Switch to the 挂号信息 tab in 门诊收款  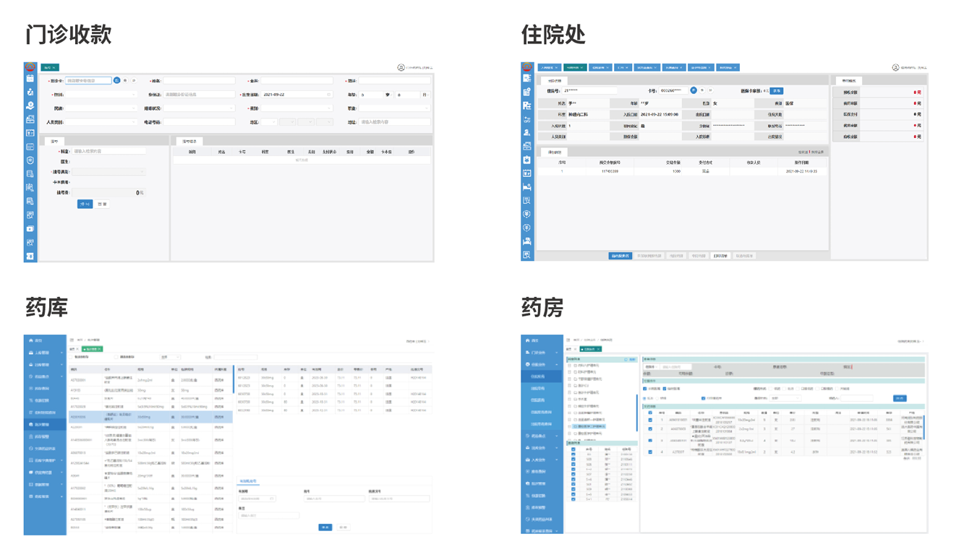point(190,142)
